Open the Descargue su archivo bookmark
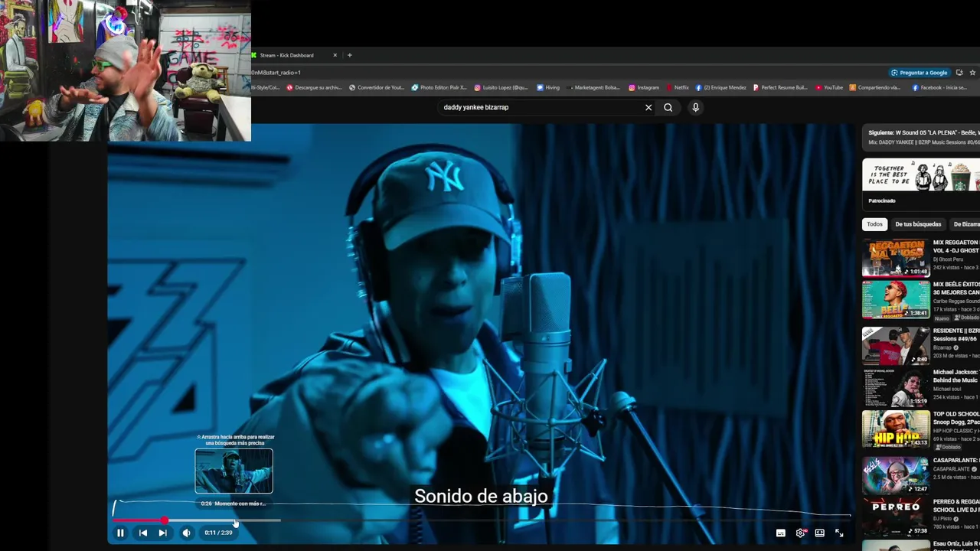 314,87
